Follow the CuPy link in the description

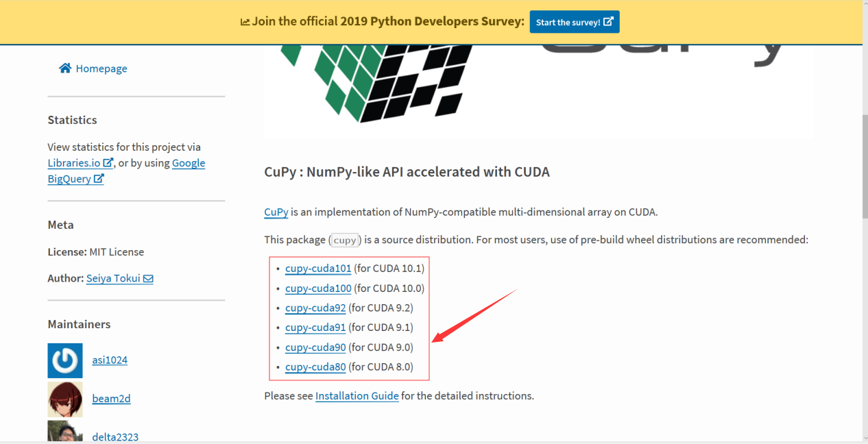[276, 212]
